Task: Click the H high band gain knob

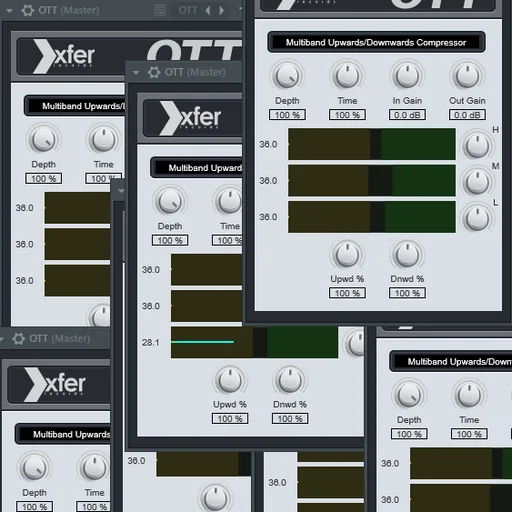Action: coord(477,146)
